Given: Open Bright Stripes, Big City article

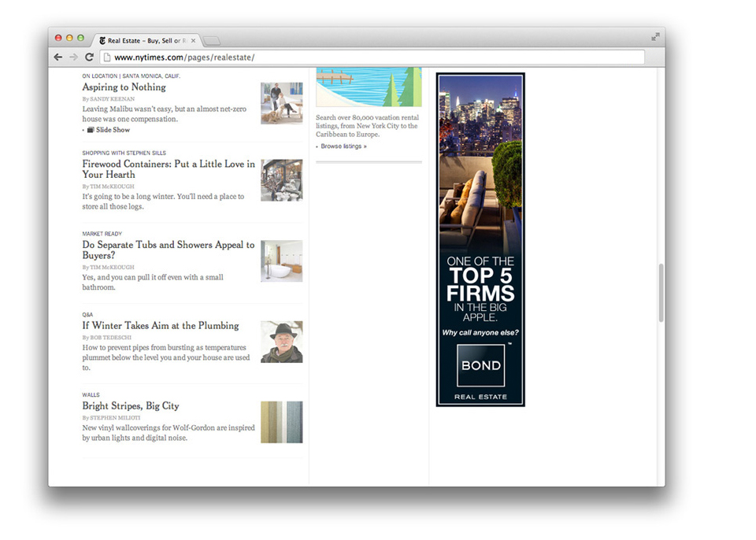Looking at the screenshot, I should tap(131, 406).
